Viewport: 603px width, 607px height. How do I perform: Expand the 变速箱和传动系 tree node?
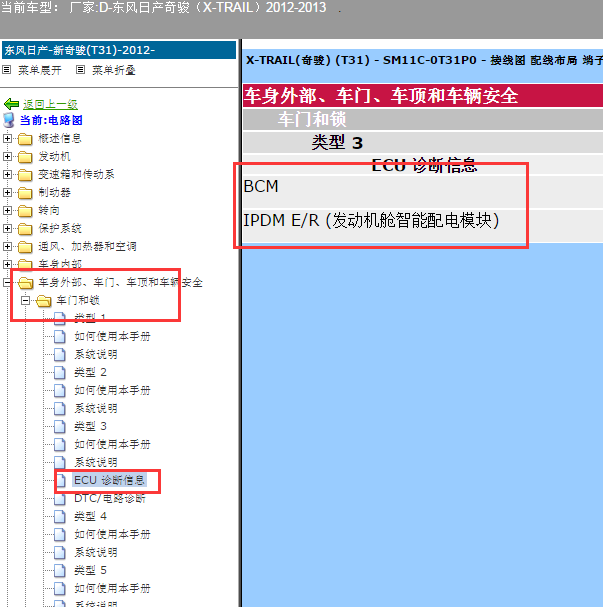pos(7,174)
